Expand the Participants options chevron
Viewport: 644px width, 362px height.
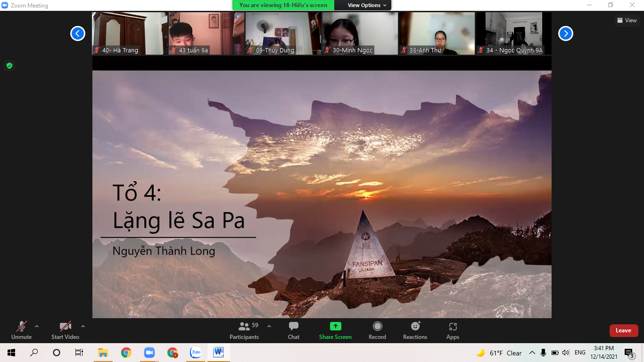tap(269, 326)
